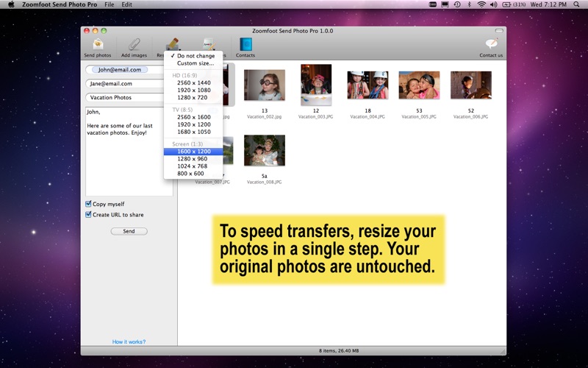
Task: Open the Edit menu
Action: point(126,4)
